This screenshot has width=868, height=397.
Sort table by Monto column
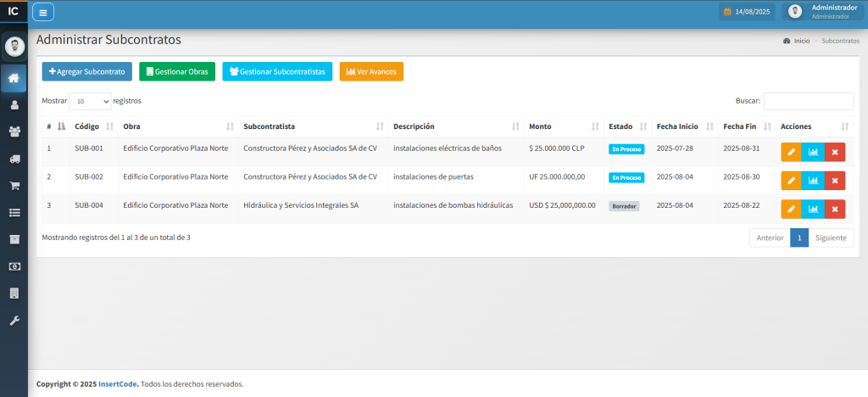(x=561, y=126)
